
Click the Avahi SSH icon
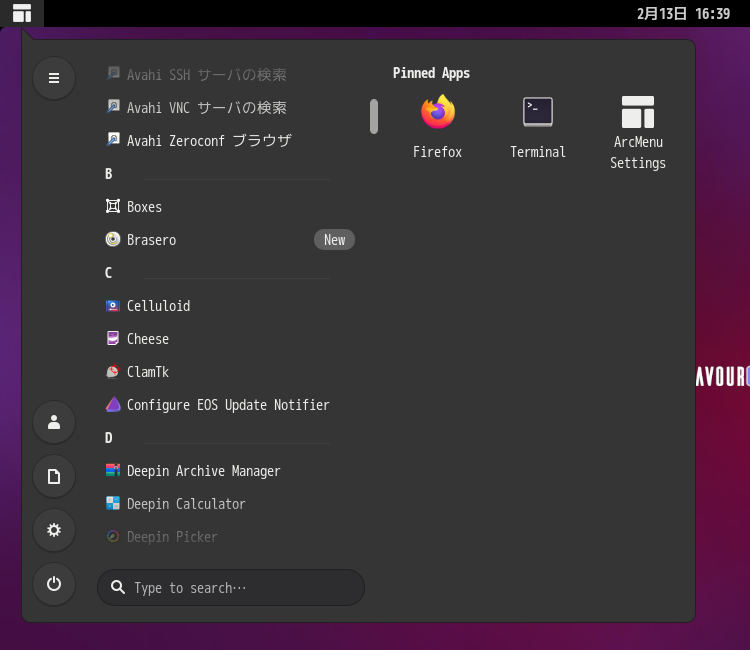coord(113,74)
